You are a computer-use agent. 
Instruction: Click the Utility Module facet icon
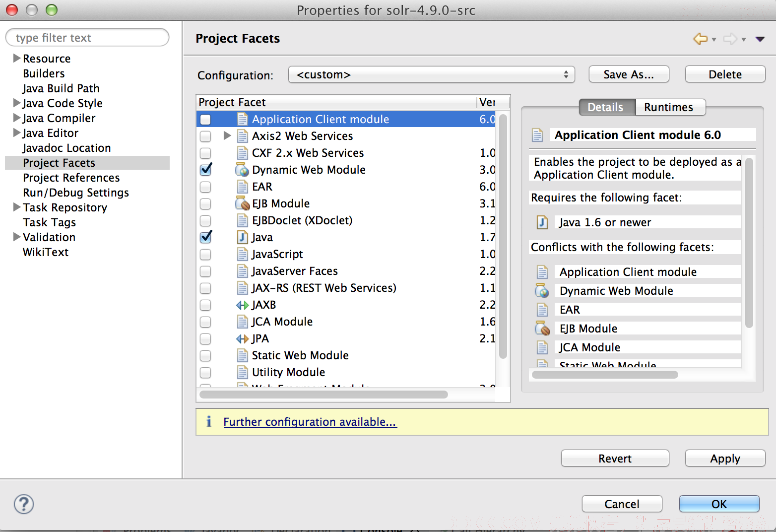click(x=242, y=372)
